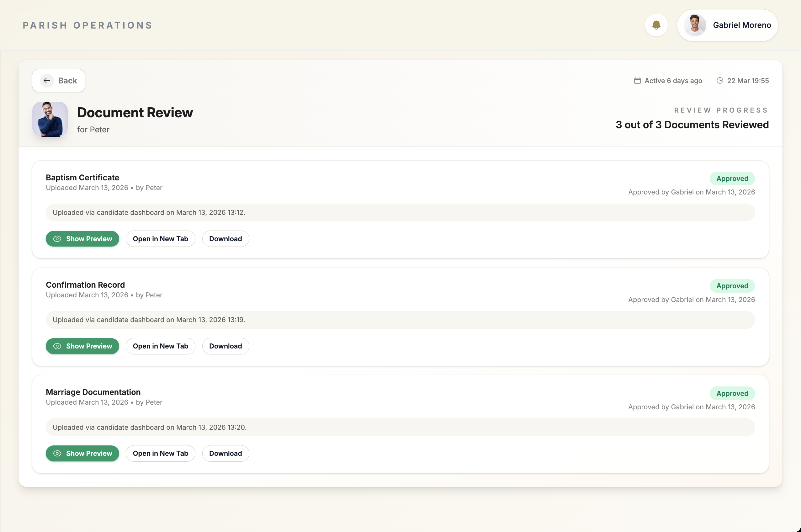
Task: Click Gabriel Moreno's avatar in header
Action: tap(694, 25)
